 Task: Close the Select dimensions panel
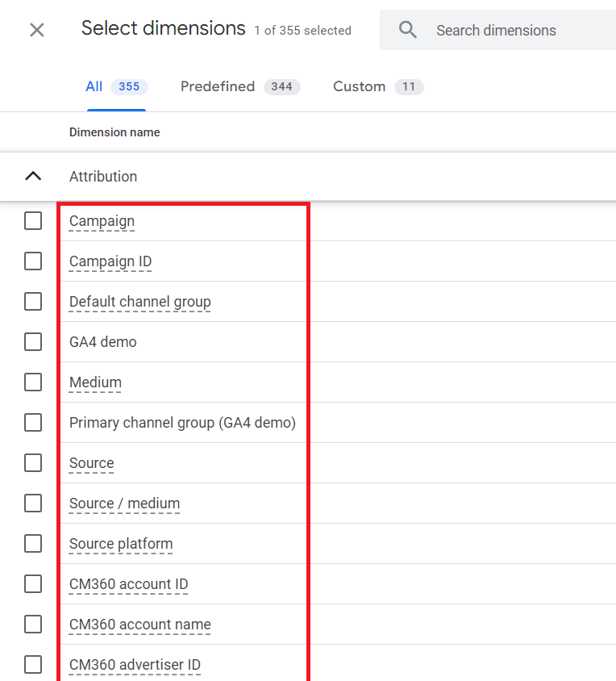pyautogui.click(x=37, y=31)
